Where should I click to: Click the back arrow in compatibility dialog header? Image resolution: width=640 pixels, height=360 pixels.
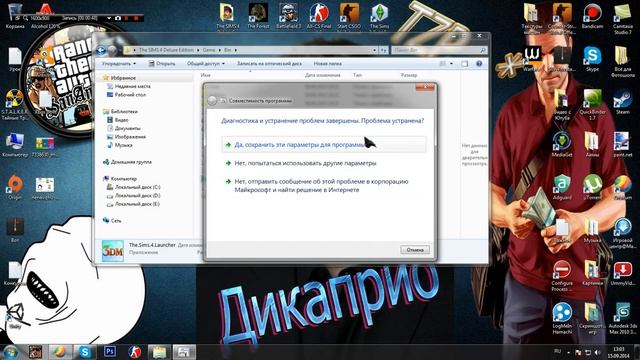(212, 100)
